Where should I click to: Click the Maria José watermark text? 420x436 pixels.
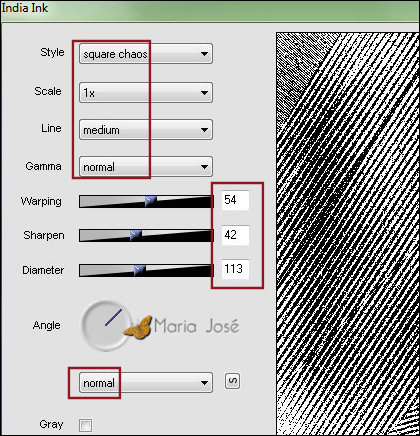(x=197, y=326)
